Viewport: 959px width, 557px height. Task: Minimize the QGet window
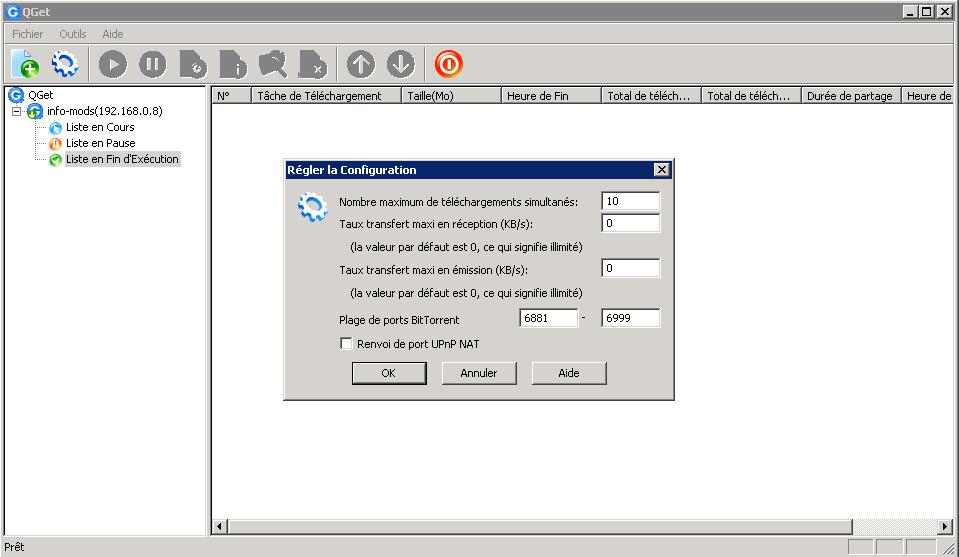coord(911,12)
